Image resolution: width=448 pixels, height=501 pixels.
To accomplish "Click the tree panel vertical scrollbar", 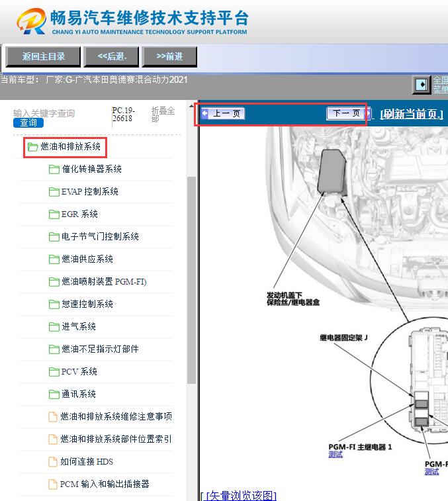I will point(191,279).
